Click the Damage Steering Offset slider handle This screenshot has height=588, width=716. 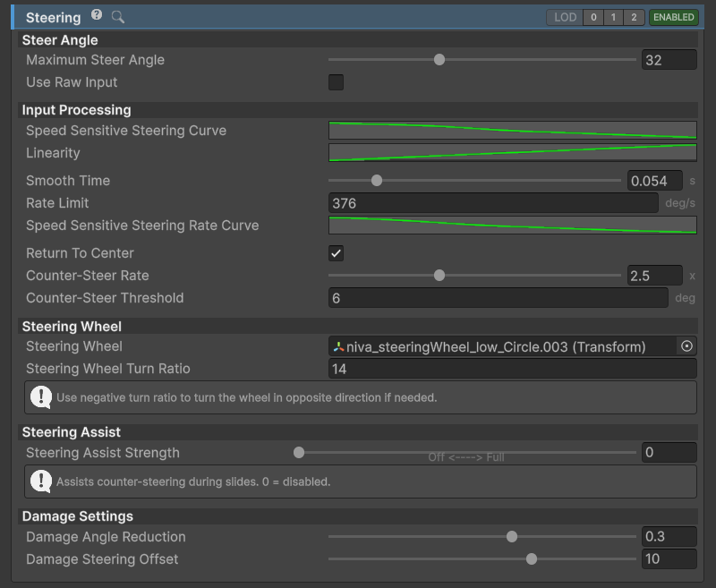click(x=532, y=559)
